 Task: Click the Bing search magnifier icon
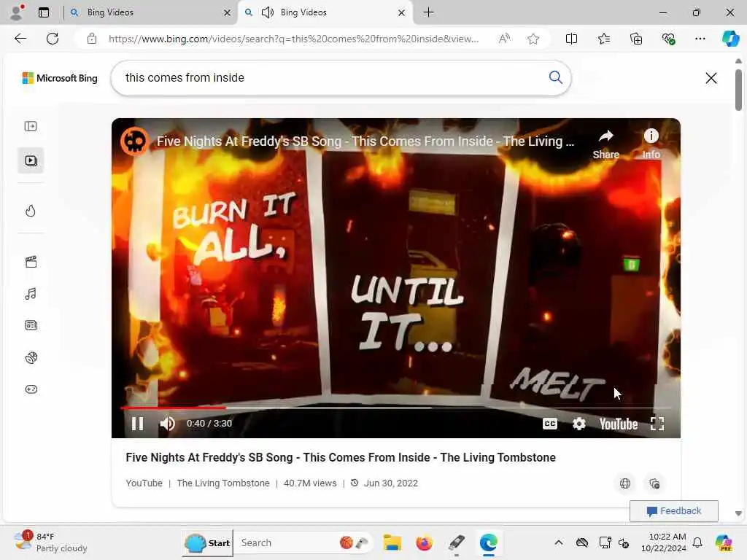point(555,77)
